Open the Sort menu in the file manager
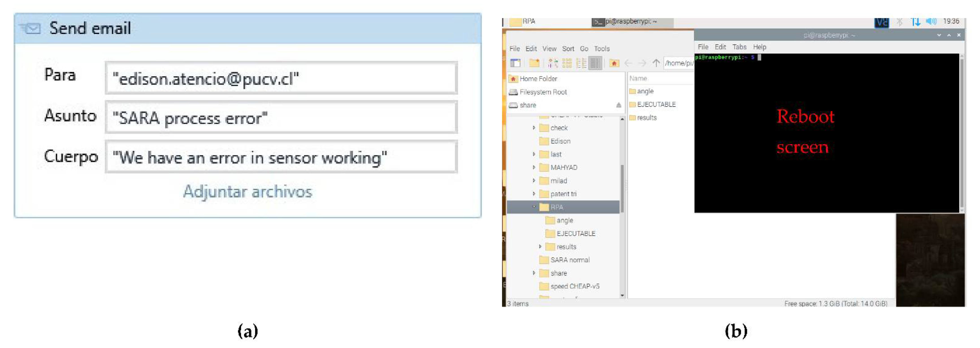This screenshot has height=348, width=980. 568,49
